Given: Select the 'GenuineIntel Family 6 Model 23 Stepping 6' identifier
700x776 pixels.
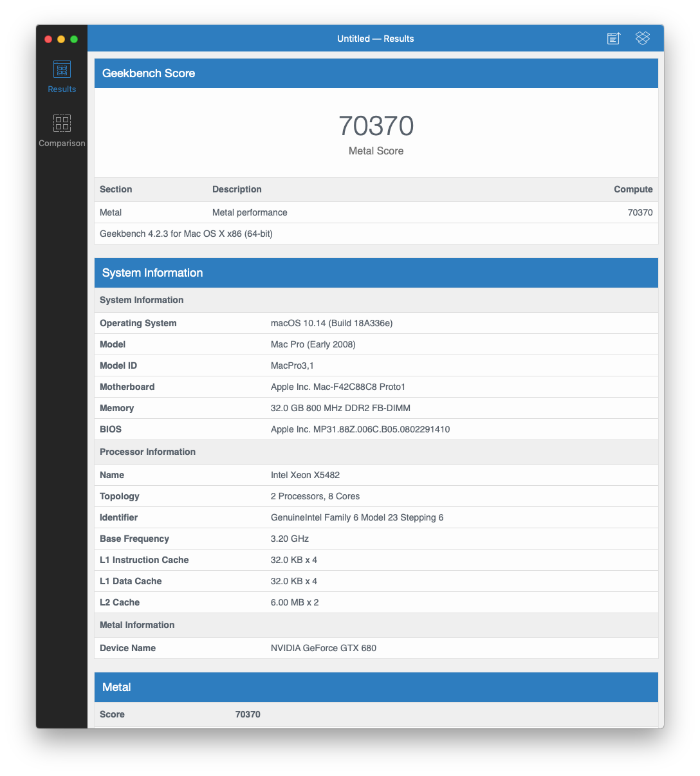Looking at the screenshot, I should 357,517.
